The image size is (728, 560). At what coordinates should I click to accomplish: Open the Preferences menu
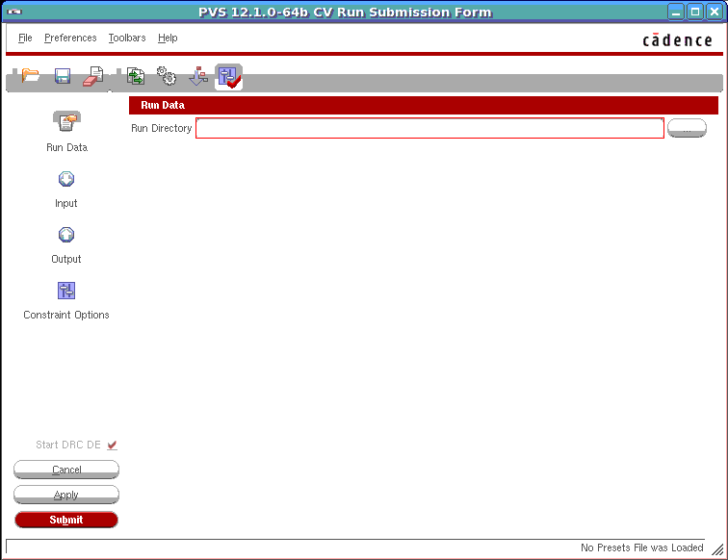click(70, 38)
